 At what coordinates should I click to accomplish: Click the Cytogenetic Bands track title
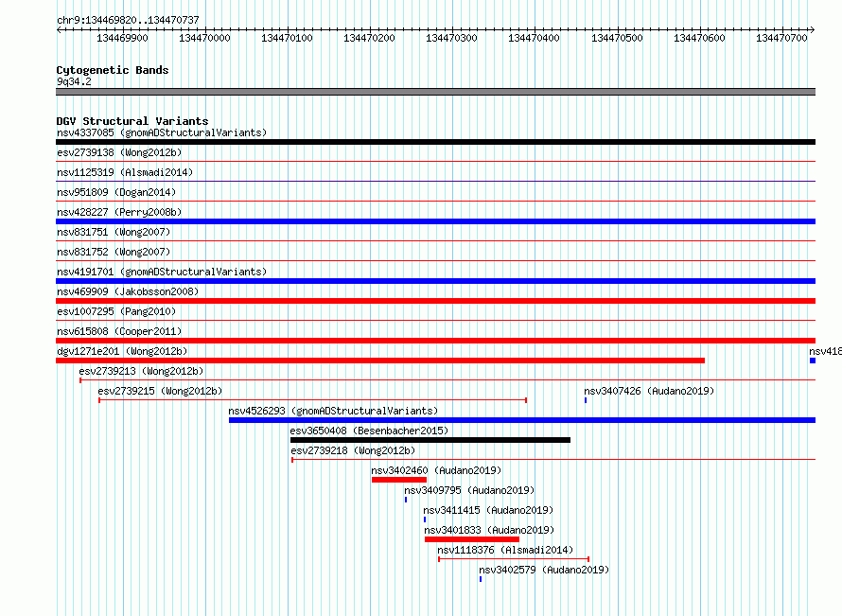[x=113, y=70]
